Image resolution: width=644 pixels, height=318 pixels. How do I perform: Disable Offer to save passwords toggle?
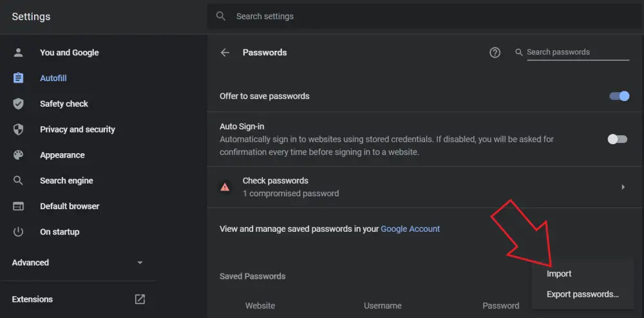(620, 96)
